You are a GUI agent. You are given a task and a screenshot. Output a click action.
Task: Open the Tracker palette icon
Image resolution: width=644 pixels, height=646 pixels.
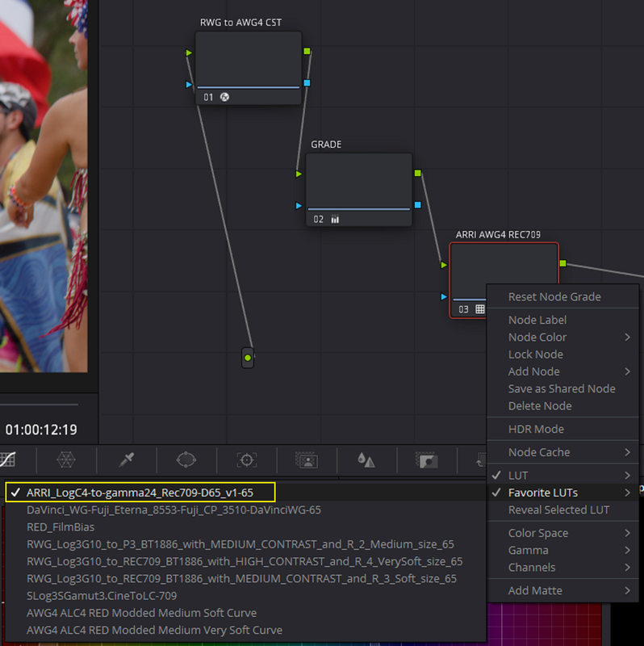coord(247,459)
